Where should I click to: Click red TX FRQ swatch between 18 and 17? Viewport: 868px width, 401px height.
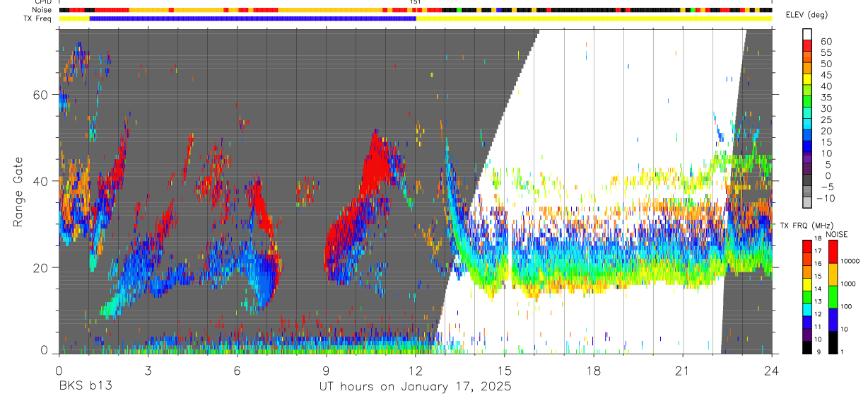point(807,245)
